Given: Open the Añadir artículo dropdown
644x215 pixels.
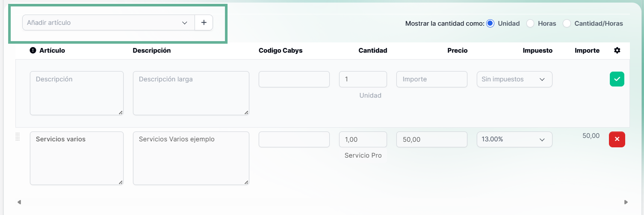Looking at the screenshot, I should (109, 23).
